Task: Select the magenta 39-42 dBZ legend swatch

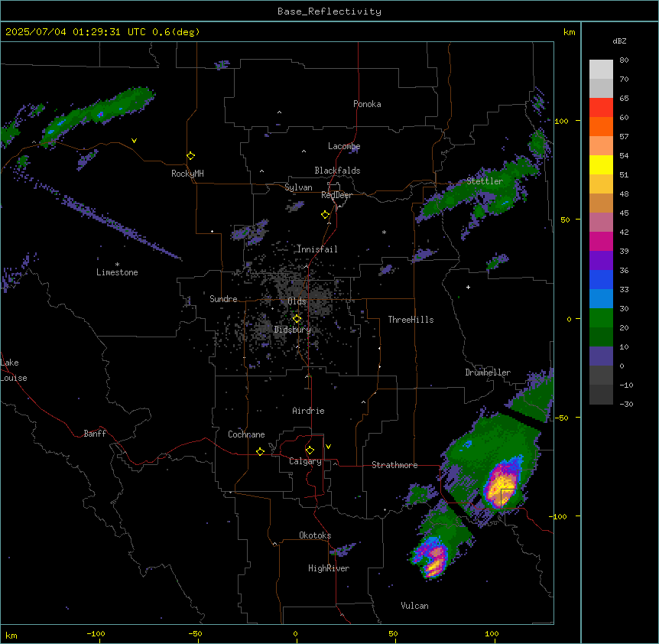Action: 601,241
